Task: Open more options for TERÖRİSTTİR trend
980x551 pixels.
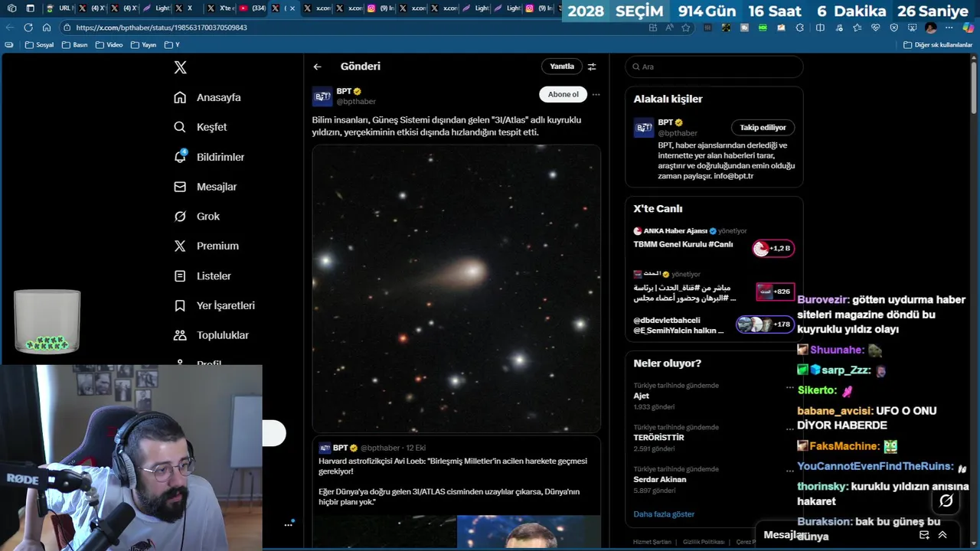Action: tap(789, 429)
